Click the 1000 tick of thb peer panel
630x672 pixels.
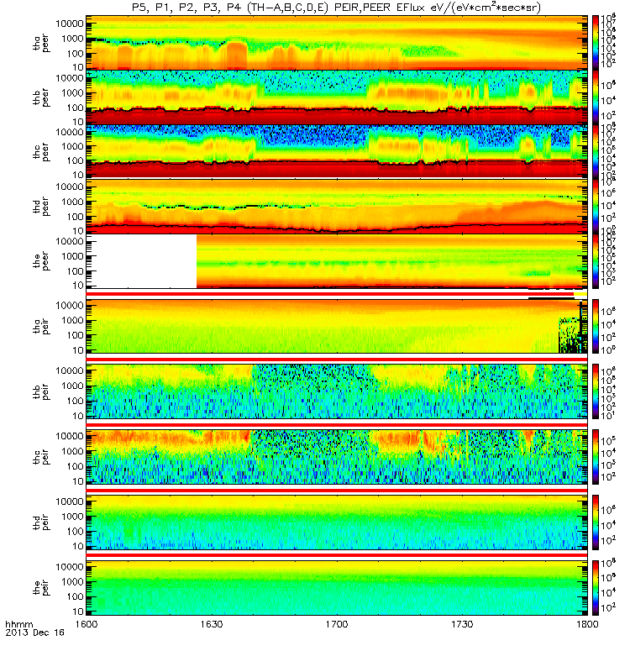point(72,93)
